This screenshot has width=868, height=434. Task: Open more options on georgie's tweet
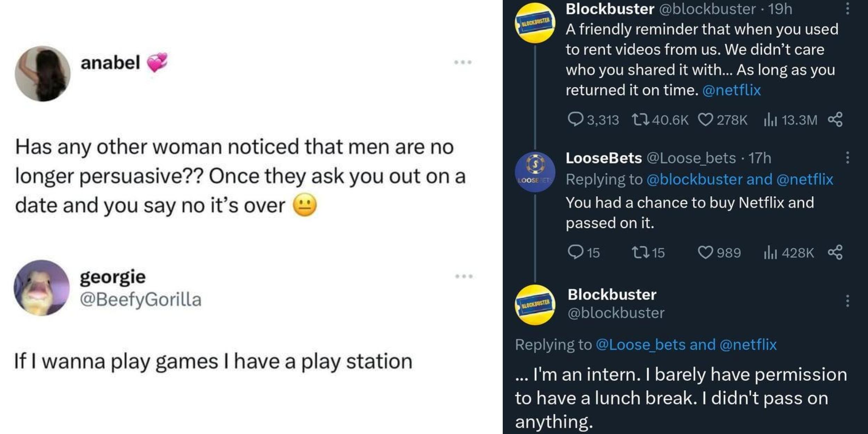tap(464, 277)
